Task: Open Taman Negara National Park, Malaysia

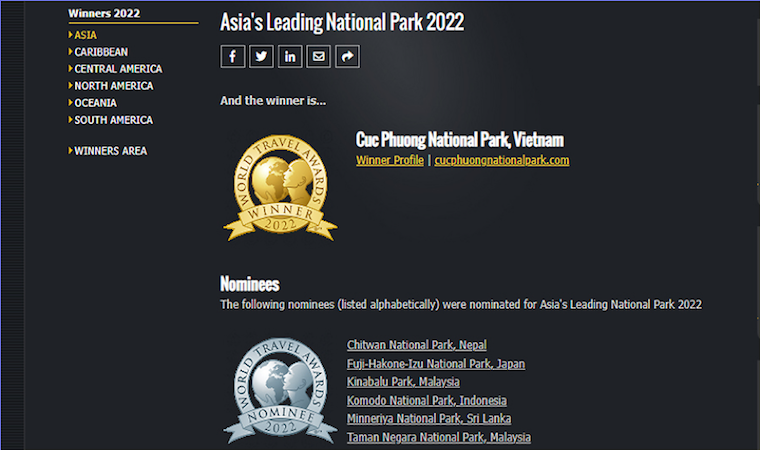Action: point(438,438)
